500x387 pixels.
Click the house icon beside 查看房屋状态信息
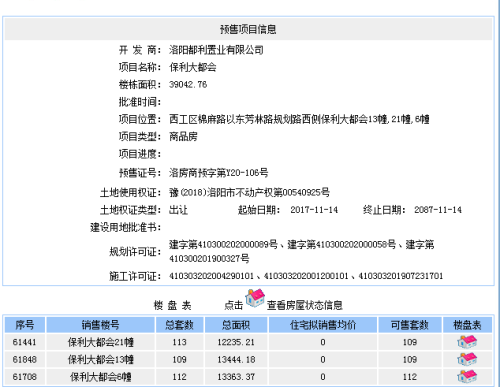point(255,298)
